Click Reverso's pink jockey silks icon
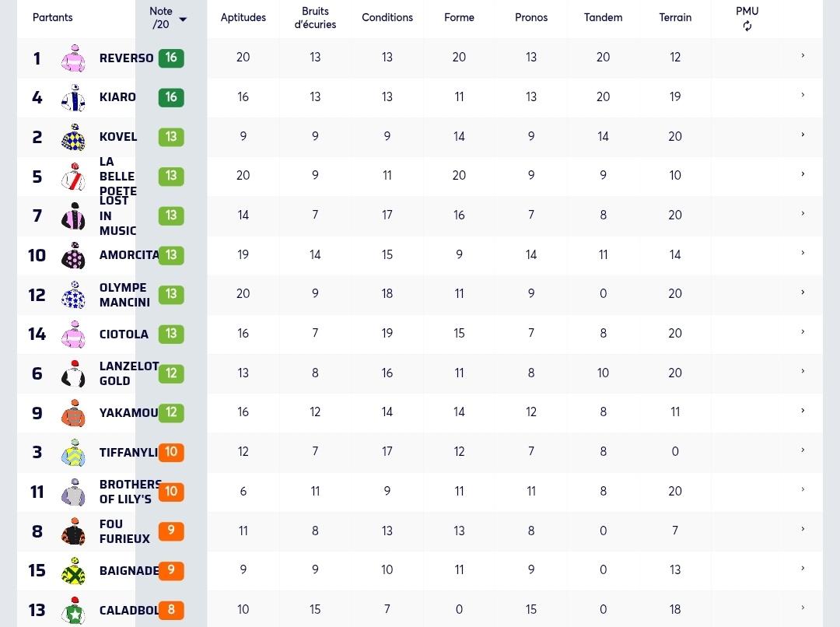Viewport: 840px width, 627px height. point(73,58)
